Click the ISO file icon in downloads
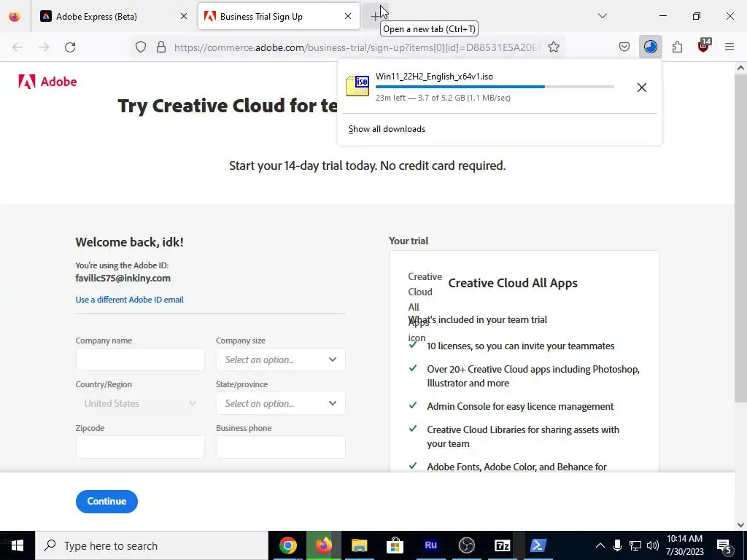747x560 pixels. [357, 86]
